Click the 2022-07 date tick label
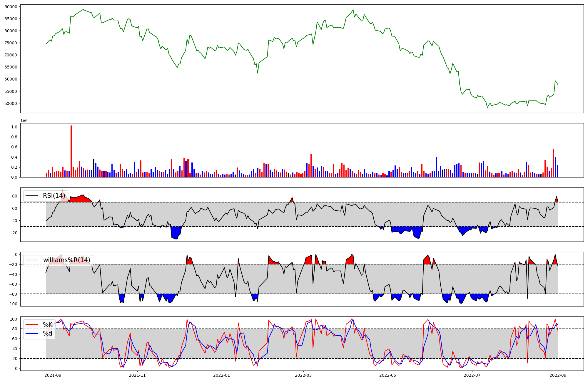The height and width of the screenshot is (382, 588). [x=472, y=375]
